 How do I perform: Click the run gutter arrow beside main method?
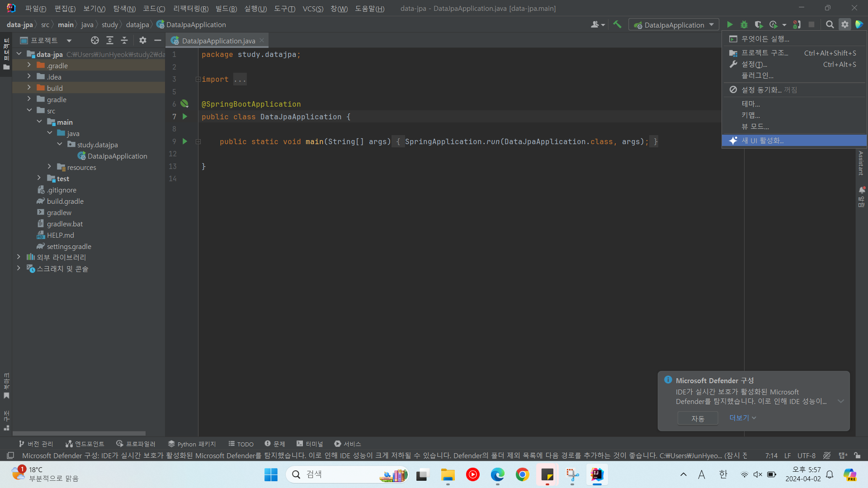[x=185, y=141]
